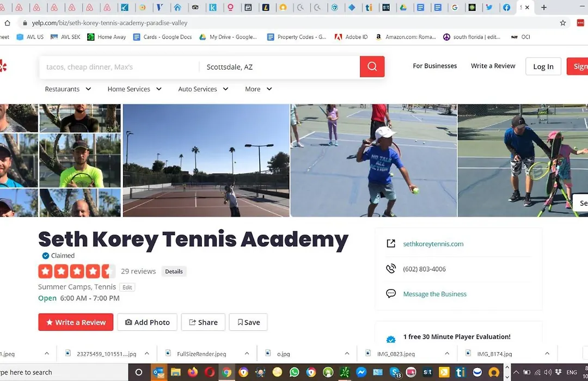Viewport: 588px width, 381px height.
Task: Click the Write a Review header link
Action: click(493, 66)
